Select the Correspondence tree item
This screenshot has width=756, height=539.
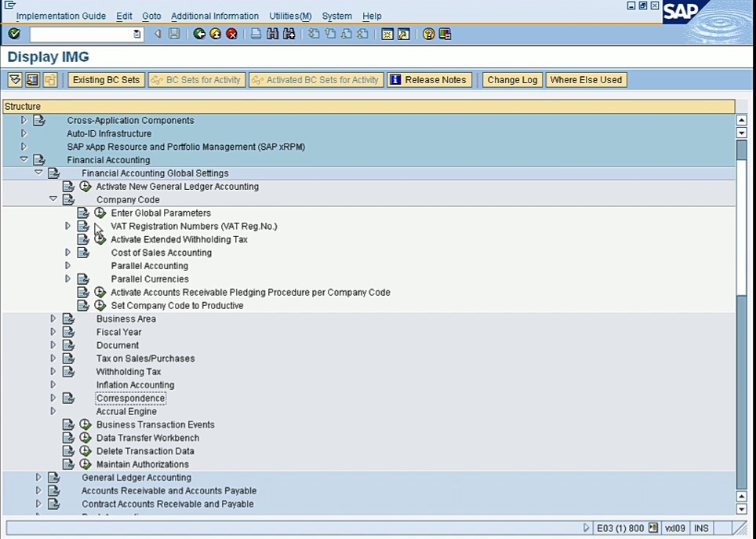(x=130, y=398)
